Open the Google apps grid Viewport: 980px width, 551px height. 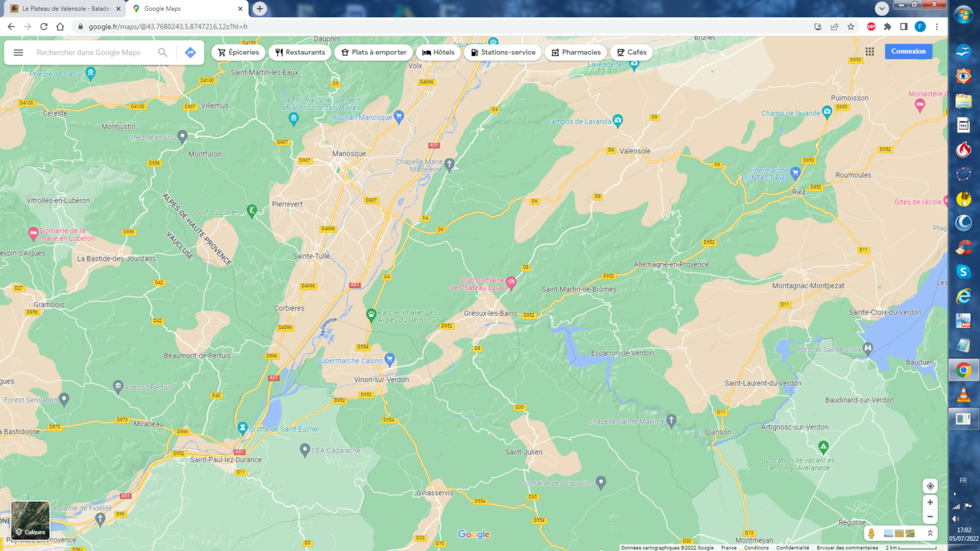pyautogui.click(x=870, y=52)
